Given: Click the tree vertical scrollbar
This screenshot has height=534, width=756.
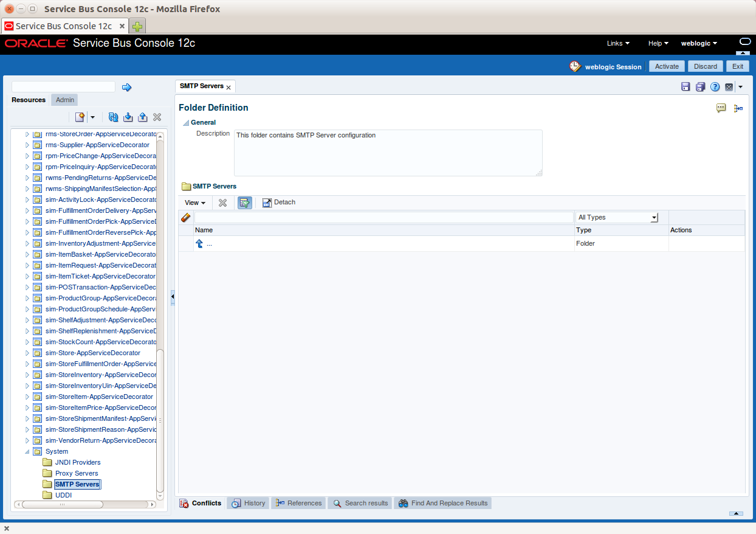Looking at the screenshot, I should [x=160, y=421].
